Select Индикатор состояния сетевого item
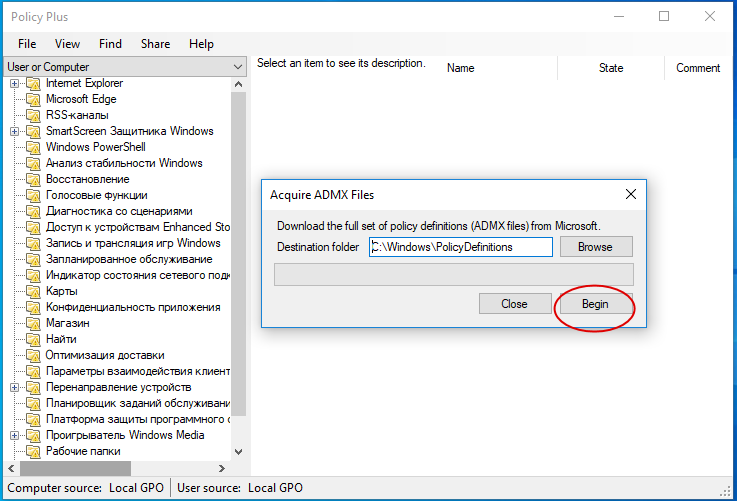 tap(138, 275)
